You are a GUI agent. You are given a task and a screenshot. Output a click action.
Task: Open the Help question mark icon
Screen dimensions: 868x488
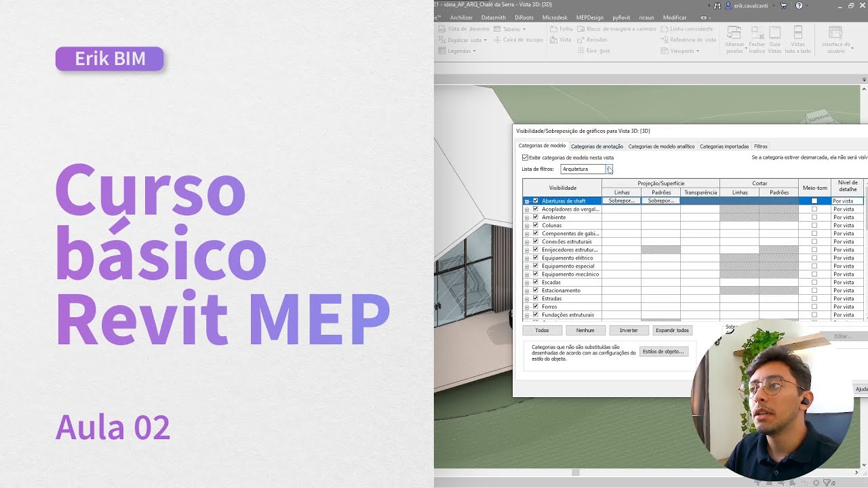[x=799, y=5]
